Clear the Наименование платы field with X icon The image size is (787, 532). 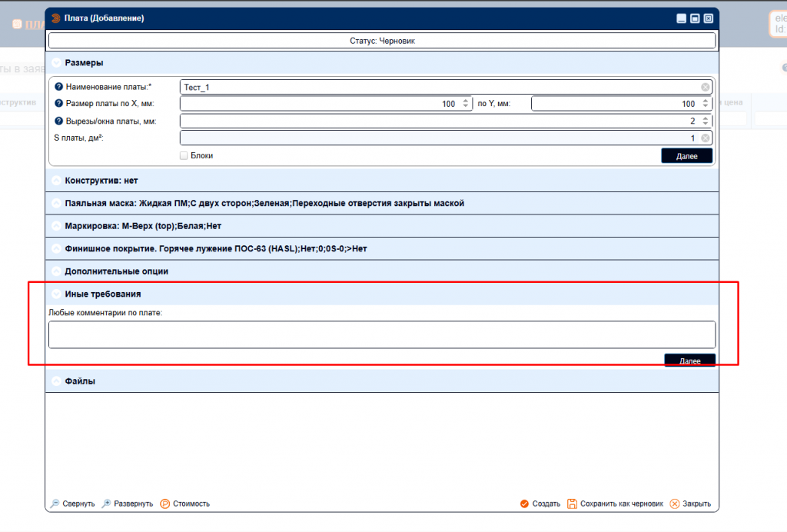click(x=705, y=87)
